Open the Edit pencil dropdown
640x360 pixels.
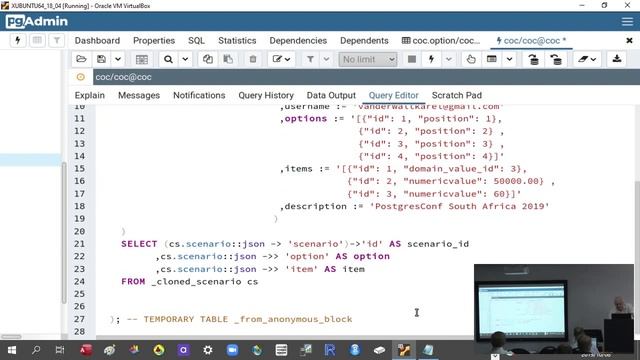pos(281,59)
